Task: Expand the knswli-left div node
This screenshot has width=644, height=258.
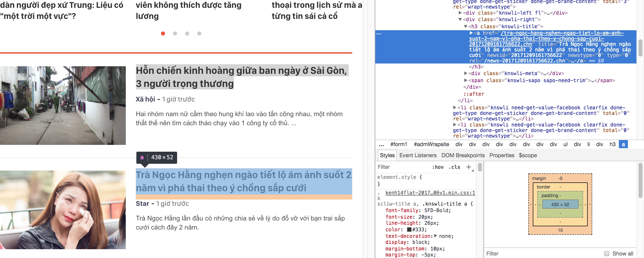Action: pyautogui.click(x=460, y=13)
